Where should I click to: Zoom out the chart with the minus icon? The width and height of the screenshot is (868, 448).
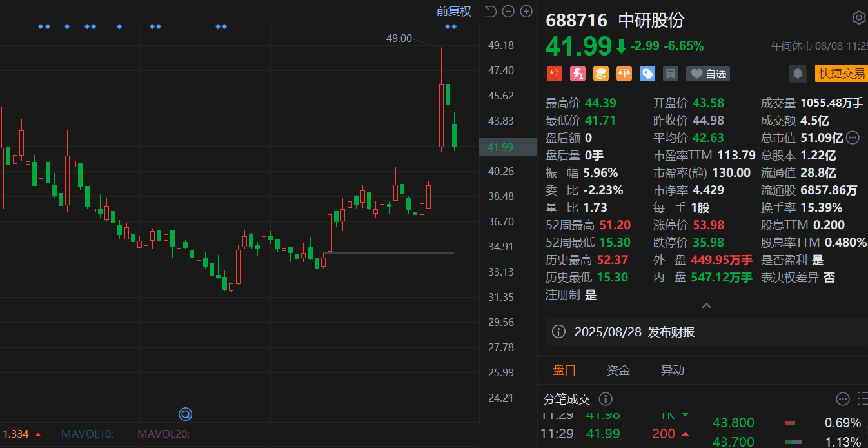point(508,11)
